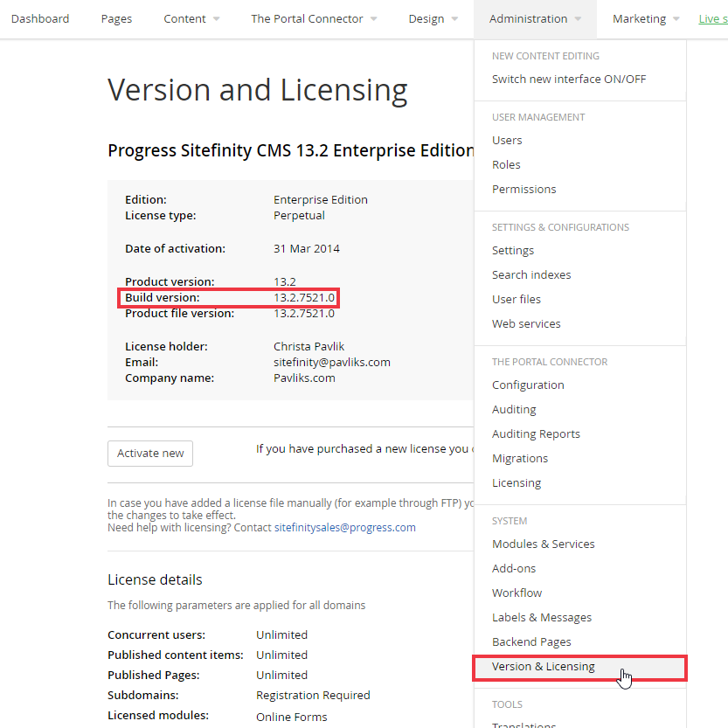
Task: Open Add-ons
Action: (514, 569)
